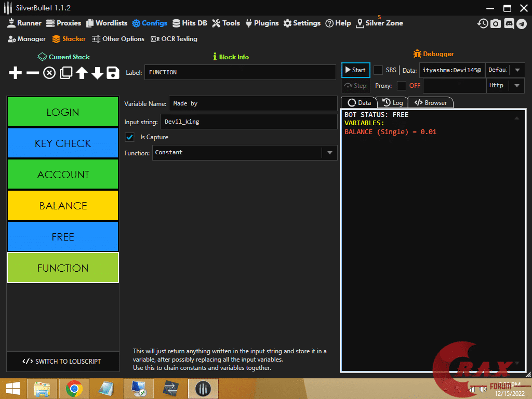532x399 pixels.
Task: Duplicate the selected block
Action: coord(65,73)
